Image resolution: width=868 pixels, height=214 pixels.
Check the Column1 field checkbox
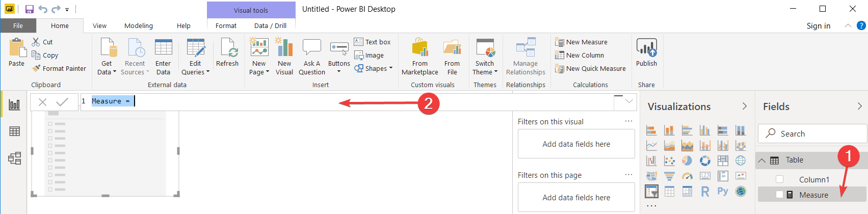(779, 179)
